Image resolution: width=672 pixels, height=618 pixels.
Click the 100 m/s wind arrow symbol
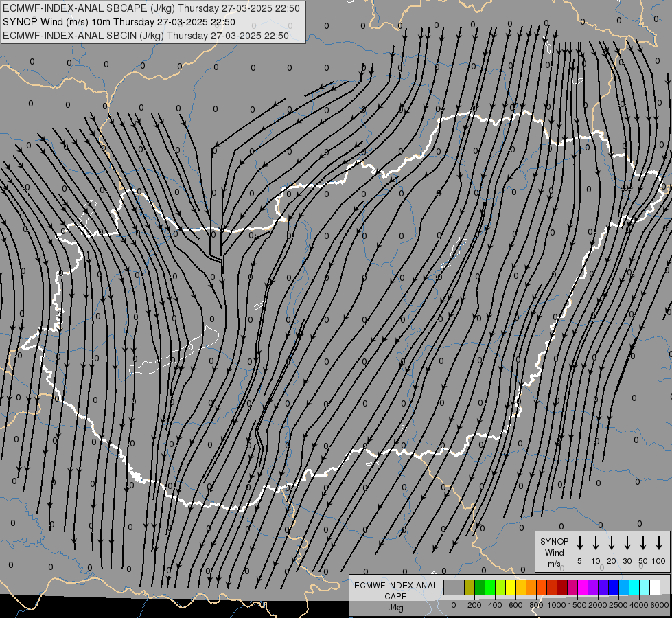[x=659, y=543]
